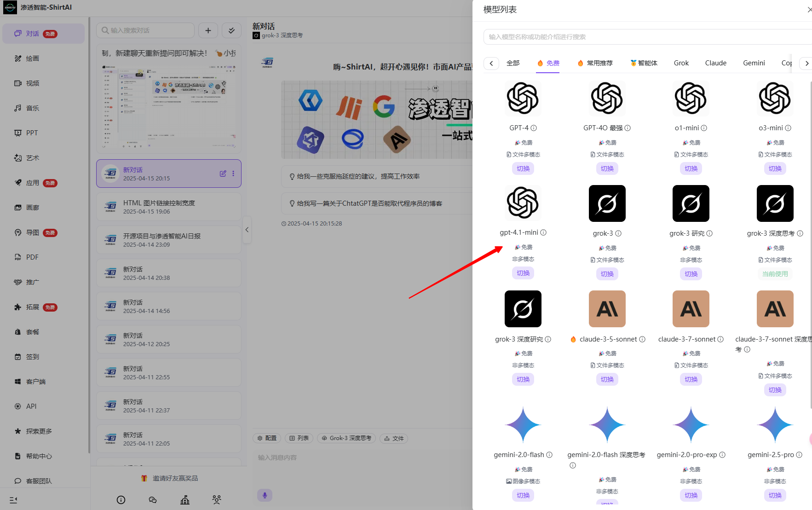Click the new conversation plus button
Viewport: 812px width, 510px height.
click(x=208, y=30)
